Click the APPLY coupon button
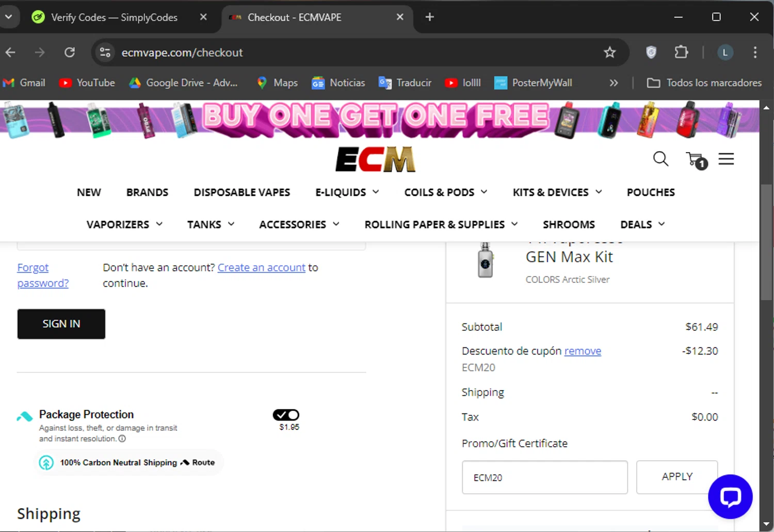The width and height of the screenshot is (774, 532). click(x=677, y=477)
